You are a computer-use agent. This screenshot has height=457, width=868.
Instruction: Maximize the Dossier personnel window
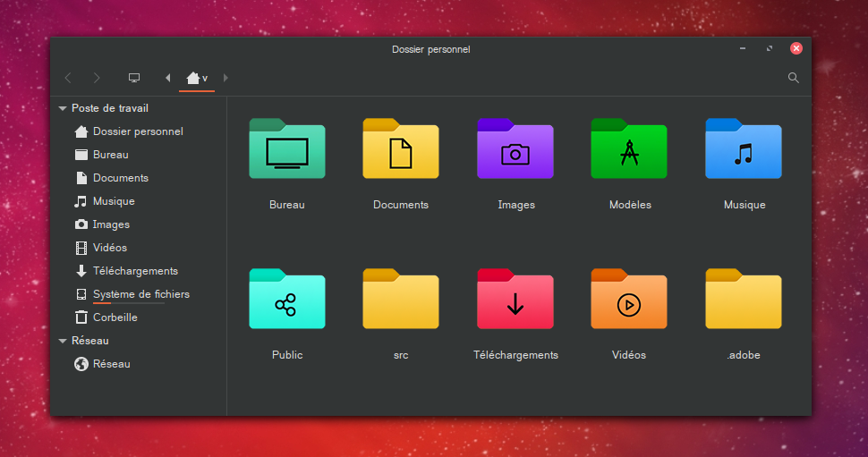(769, 48)
